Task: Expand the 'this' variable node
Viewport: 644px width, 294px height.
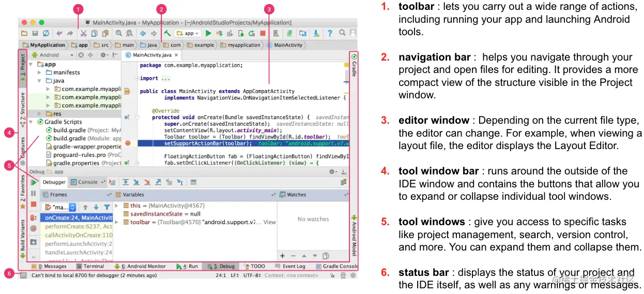Action: [x=116, y=205]
